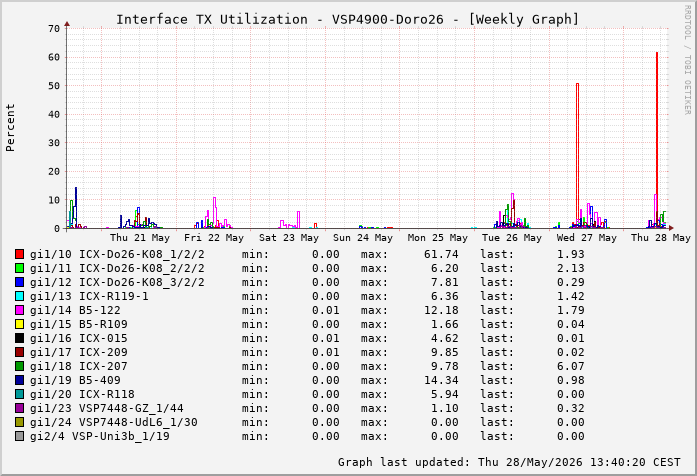Click the 60 tick on the y-axis

54,57
